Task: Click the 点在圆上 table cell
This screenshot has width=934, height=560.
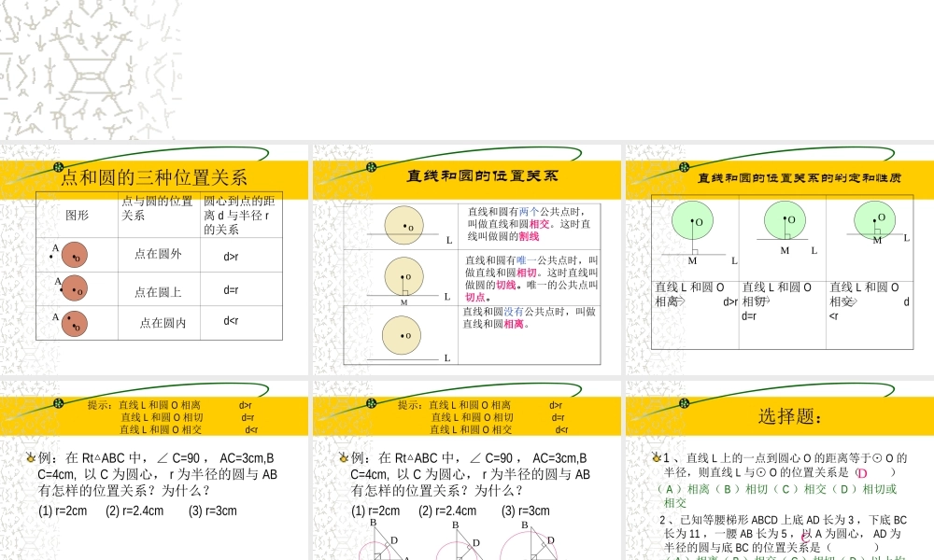Action: coord(159,291)
